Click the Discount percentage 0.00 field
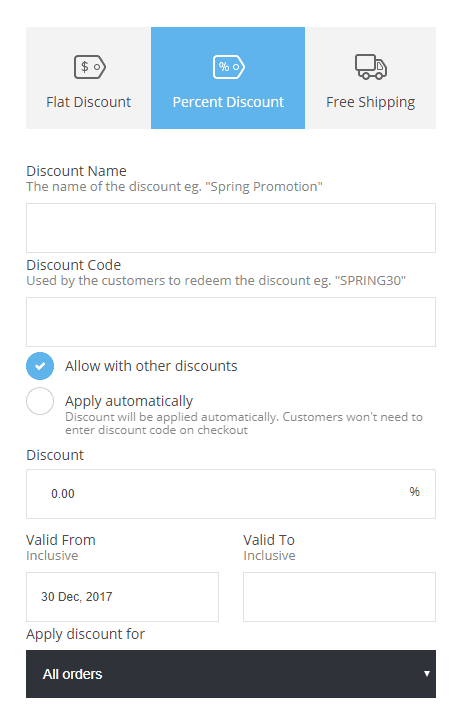The image size is (462, 723). click(x=231, y=494)
